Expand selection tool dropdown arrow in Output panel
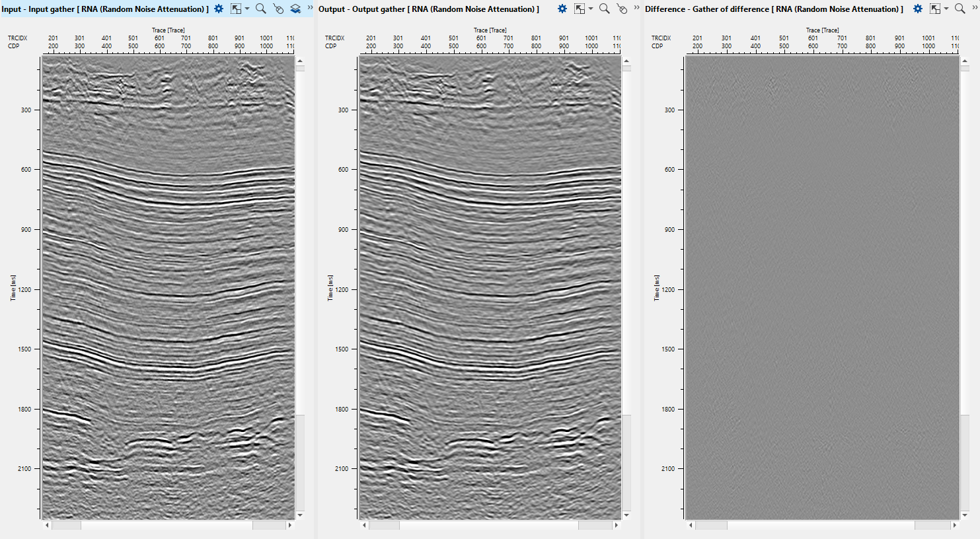This screenshot has height=539, width=980. coord(591,9)
